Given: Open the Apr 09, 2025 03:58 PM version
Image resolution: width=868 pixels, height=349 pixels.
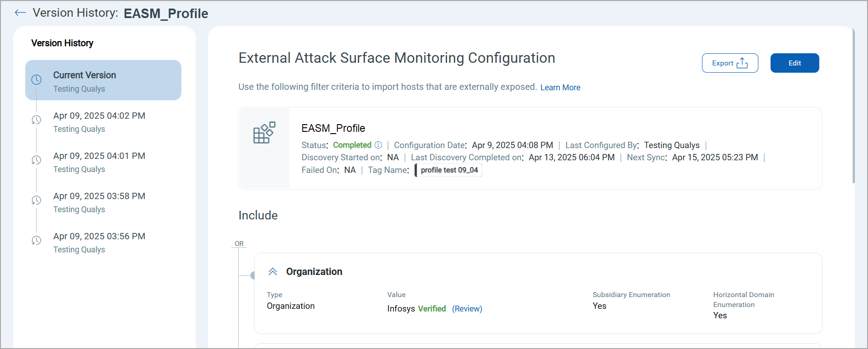Looking at the screenshot, I should click(x=99, y=196).
